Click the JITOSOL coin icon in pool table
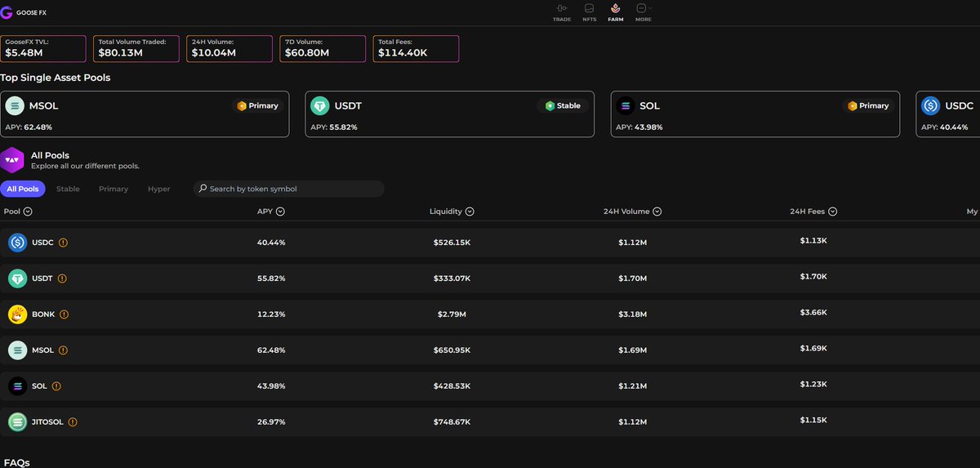980x468 pixels. coord(17,422)
